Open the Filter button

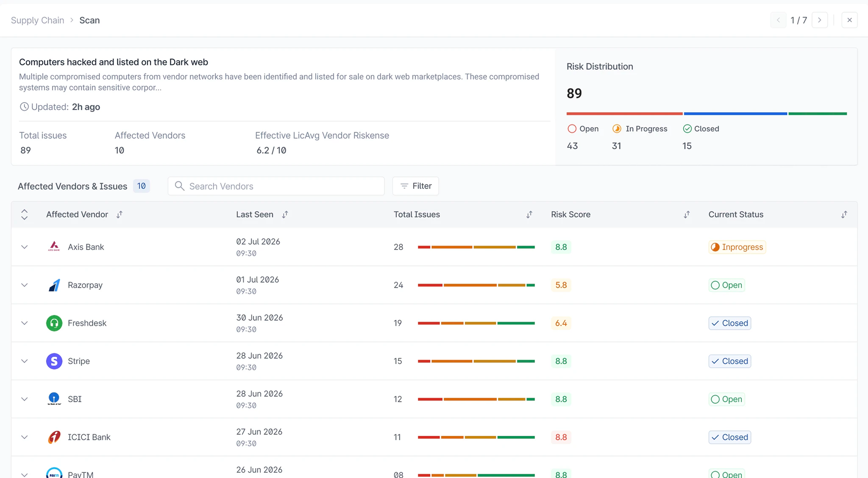(x=416, y=186)
